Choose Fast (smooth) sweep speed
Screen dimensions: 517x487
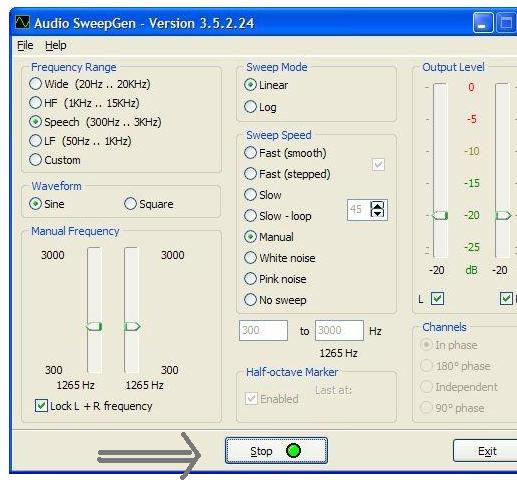point(285,153)
